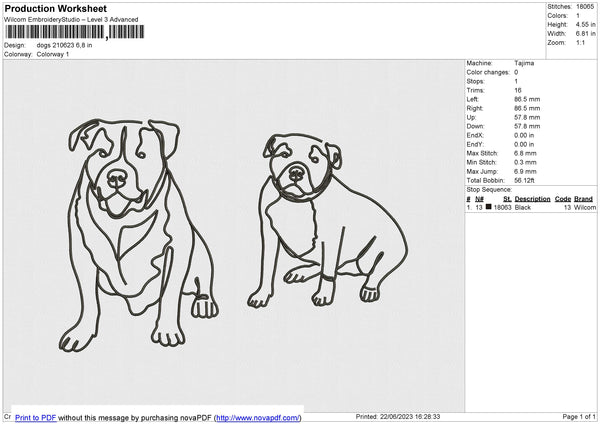Click the Zoom value 1:1
Screen dimensions: 600x424
pos(580,42)
